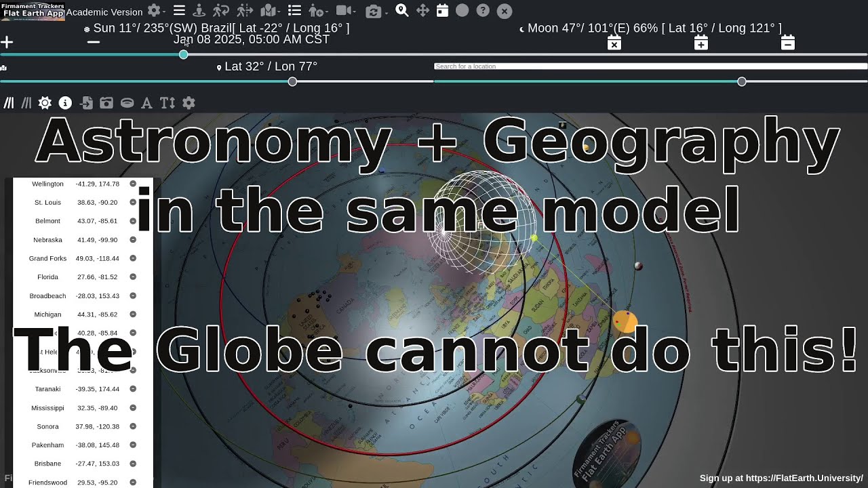Click the minus button near date label
Viewport: 868px width, 488px height.
(x=94, y=42)
